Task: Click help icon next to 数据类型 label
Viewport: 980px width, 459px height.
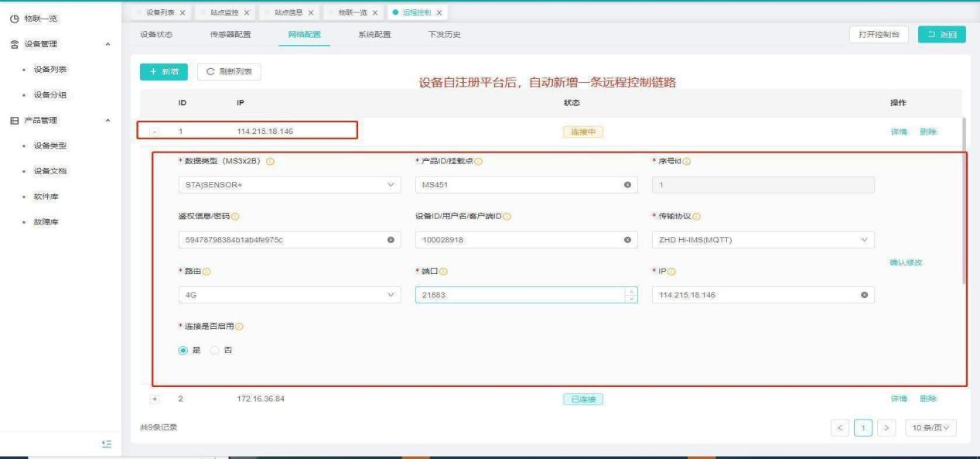Action: click(x=271, y=161)
